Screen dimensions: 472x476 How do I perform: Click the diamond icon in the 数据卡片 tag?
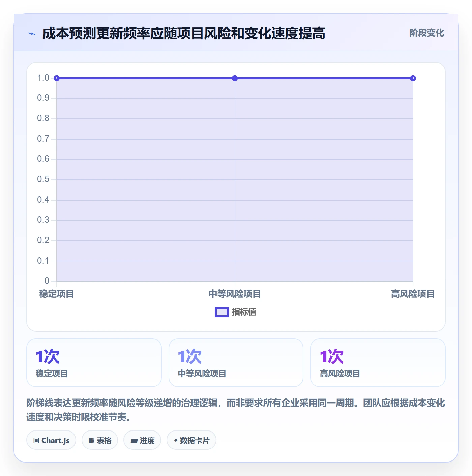(176, 440)
